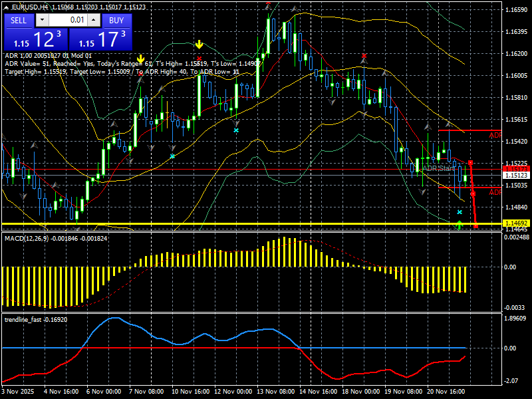
Task: Click the 3 Nov 2025 date label
Action: pyautogui.click(x=18, y=392)
